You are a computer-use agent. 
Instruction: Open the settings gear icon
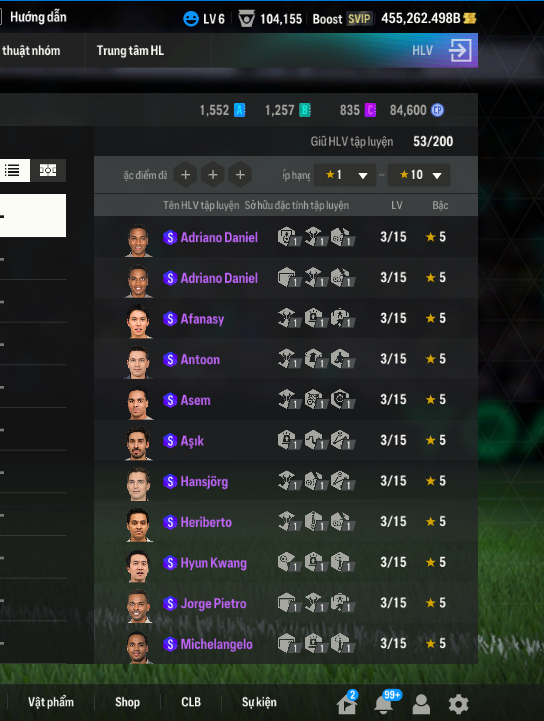coord(458,704)
